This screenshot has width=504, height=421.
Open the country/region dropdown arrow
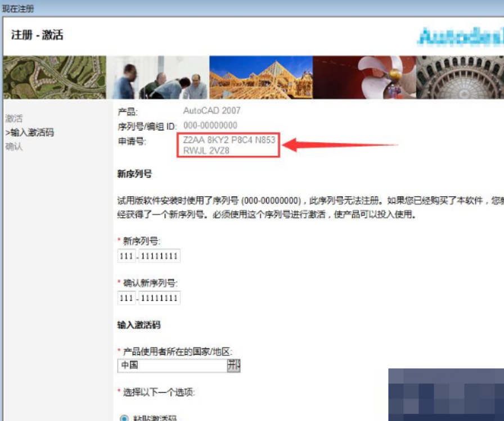coord(233,365)
